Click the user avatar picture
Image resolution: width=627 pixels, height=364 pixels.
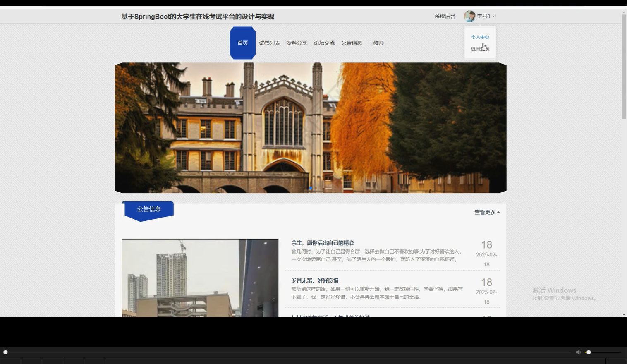tap(469, 16)
